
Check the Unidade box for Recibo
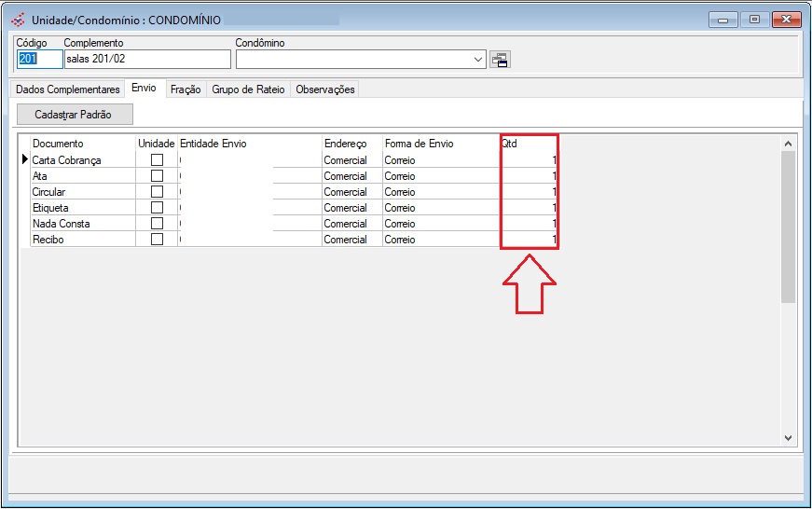click(x=157, y=240)
